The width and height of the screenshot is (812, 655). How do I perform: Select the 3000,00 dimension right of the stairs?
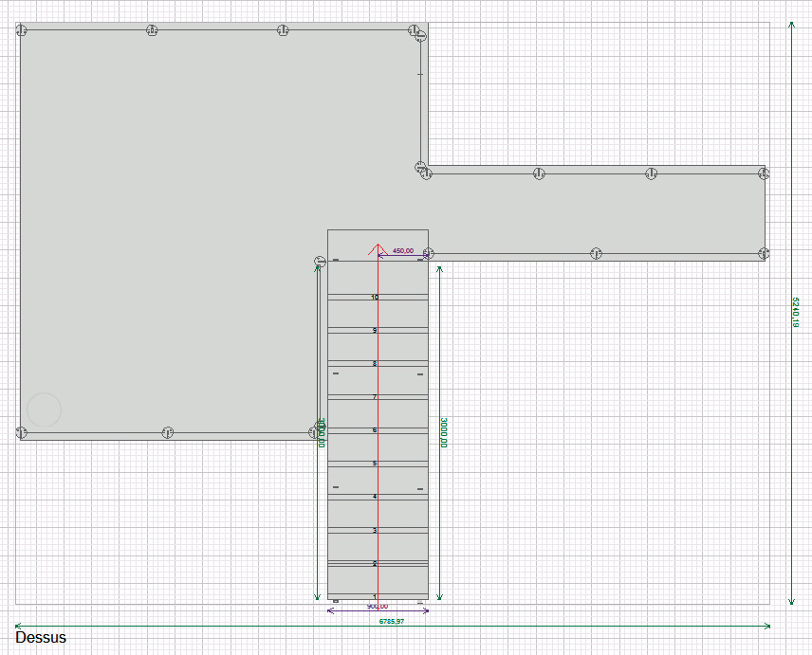coord(443,432)
